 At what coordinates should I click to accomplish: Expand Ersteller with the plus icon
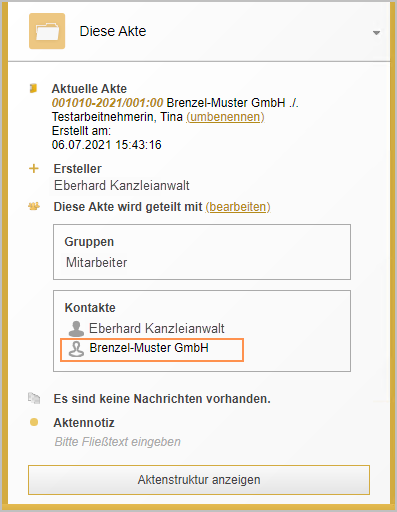[34, 169]
